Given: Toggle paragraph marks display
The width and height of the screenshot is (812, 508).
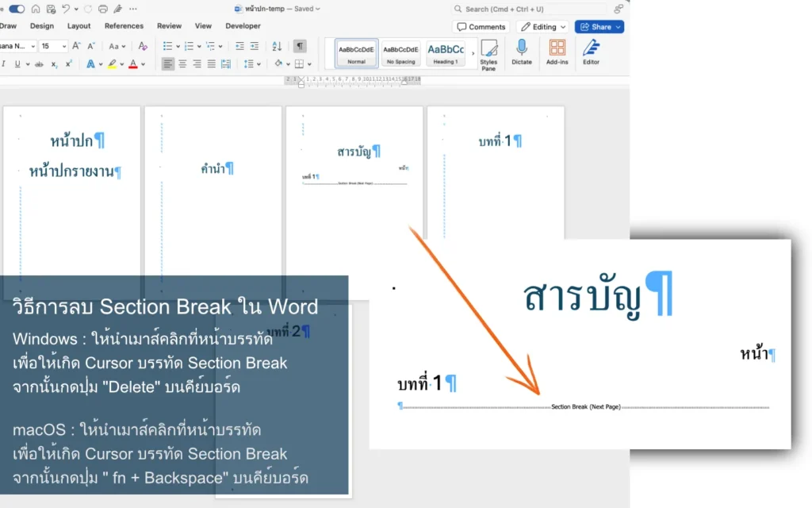Looking at the screenshot, I should point(300,46).
